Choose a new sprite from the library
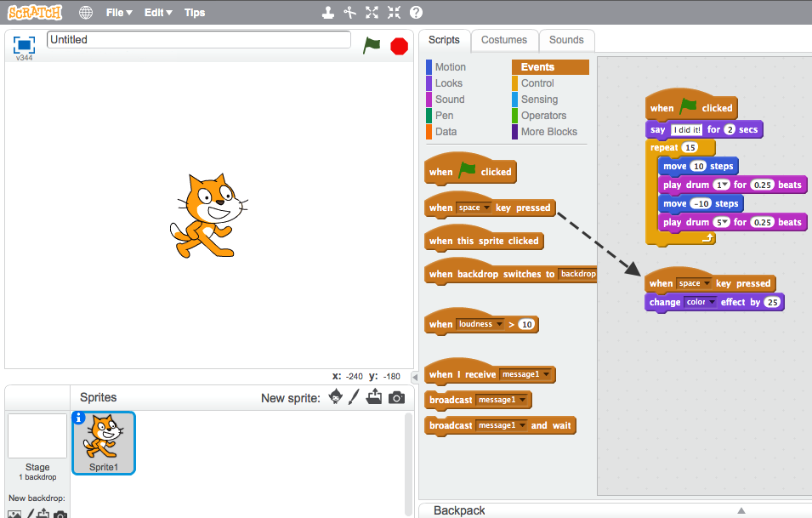The width and height of the screenshot is (812, 518). click(336, 396)
